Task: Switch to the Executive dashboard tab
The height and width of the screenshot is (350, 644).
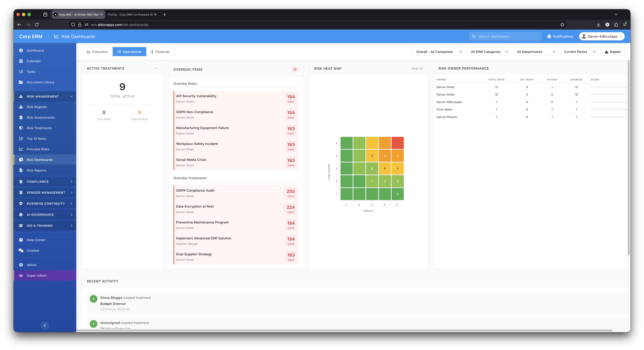Action: tap(97, 51)
